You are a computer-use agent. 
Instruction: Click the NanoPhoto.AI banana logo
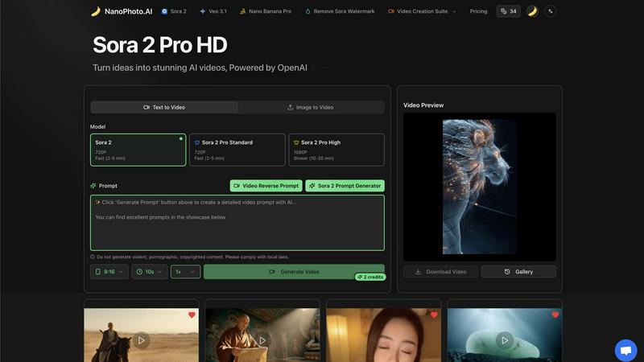tap(95, 11)
